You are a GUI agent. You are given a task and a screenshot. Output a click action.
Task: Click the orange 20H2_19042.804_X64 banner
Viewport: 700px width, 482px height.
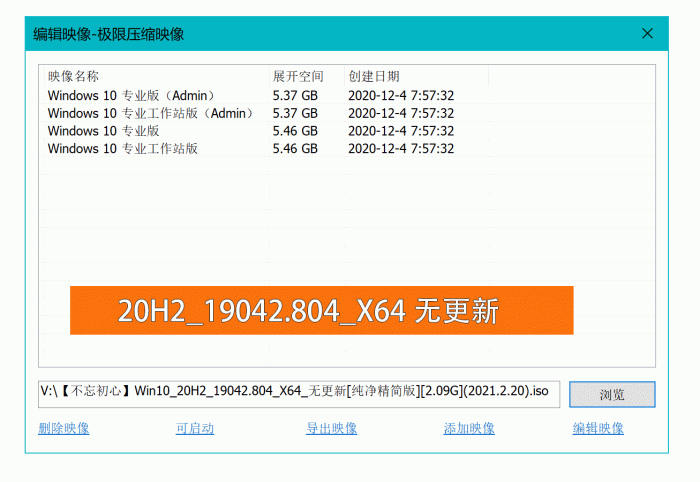(x=321, y=311)
